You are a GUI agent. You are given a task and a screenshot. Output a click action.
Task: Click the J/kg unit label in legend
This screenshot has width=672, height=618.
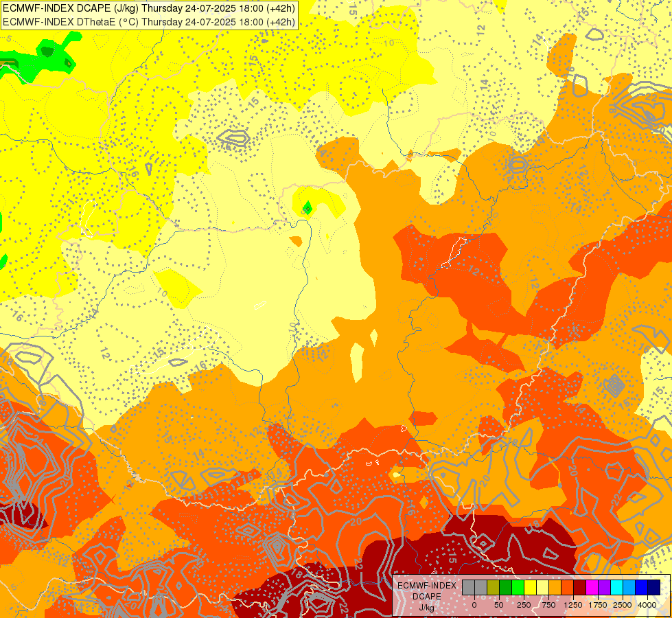pos(427,608)
